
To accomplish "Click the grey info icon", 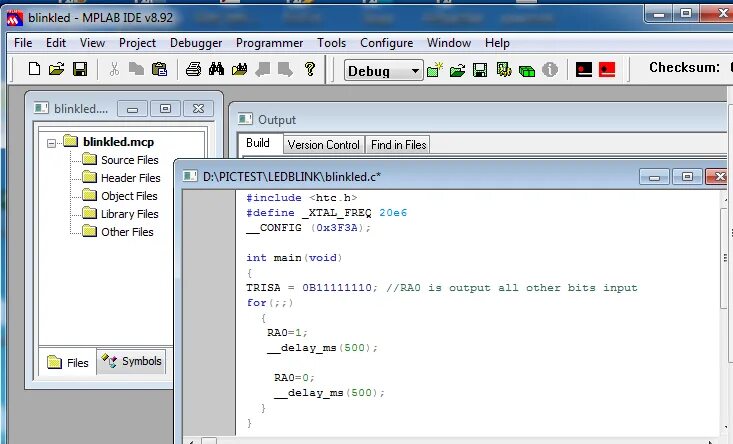I will coord(550,70).
